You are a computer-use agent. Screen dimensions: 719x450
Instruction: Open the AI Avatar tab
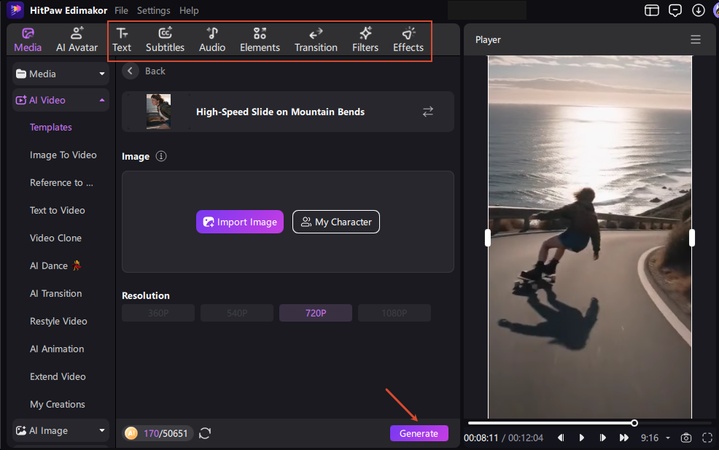(x=77, y=40)
